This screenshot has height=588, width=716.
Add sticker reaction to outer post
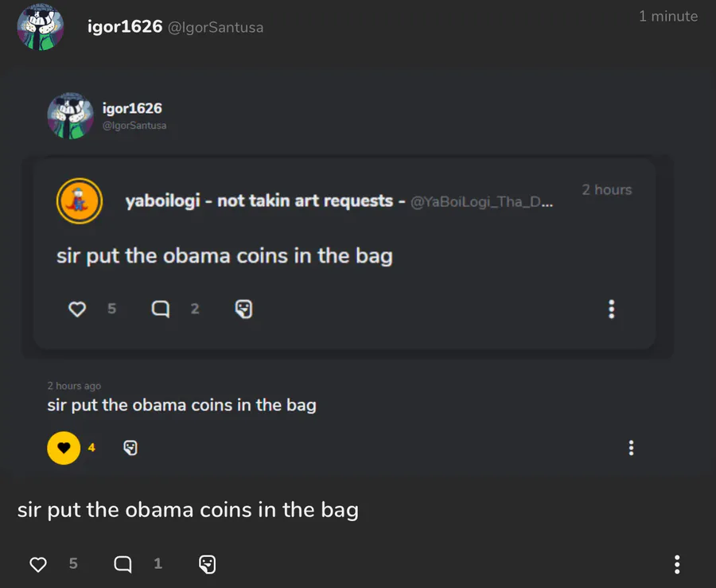208,564
